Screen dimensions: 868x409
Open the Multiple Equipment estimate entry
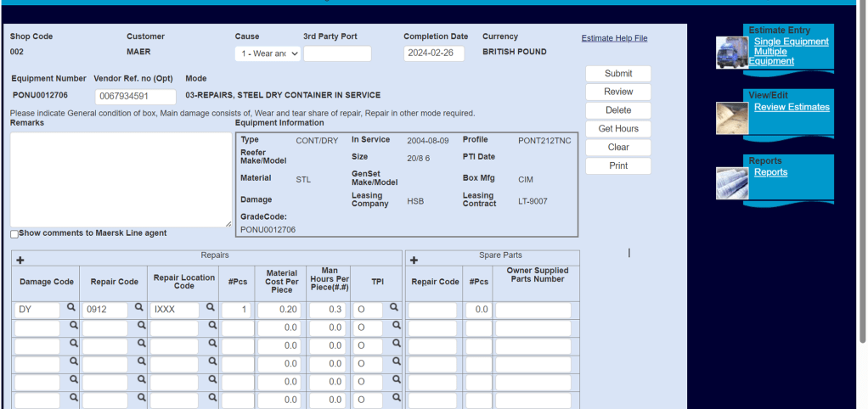pyautogui.click(x=771, y=56)
